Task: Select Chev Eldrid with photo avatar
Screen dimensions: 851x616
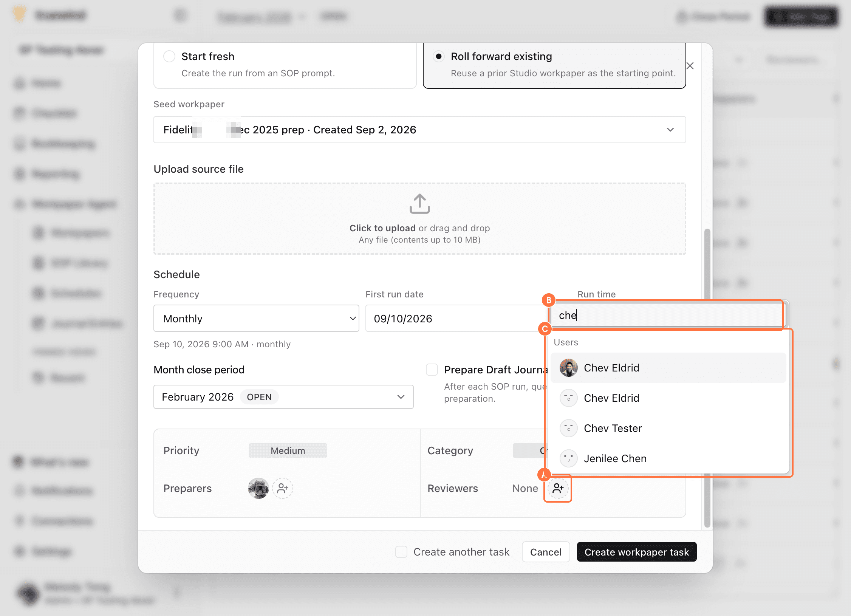Action: [x=668, y=368]
